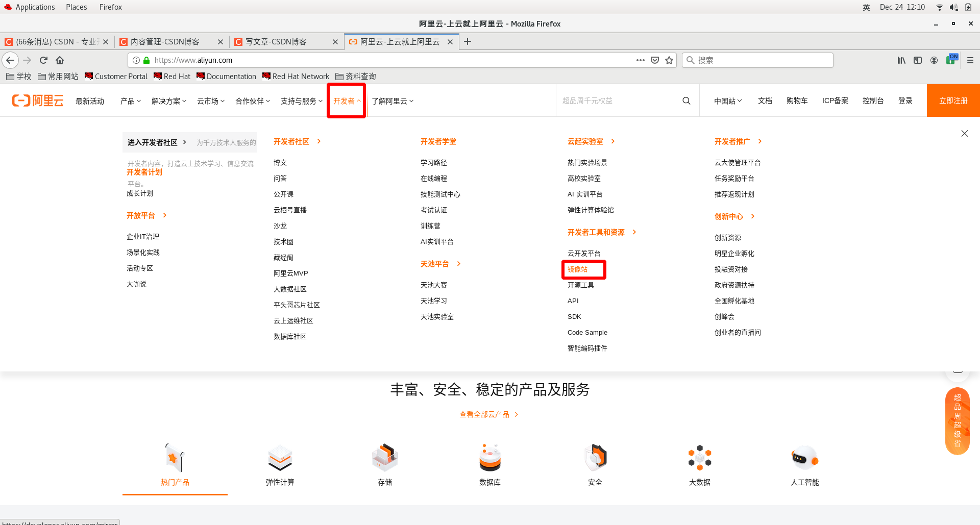This screenshot has width=980, height=525.
Task: Click the volume icon in system tray
Action: point(953,7)
